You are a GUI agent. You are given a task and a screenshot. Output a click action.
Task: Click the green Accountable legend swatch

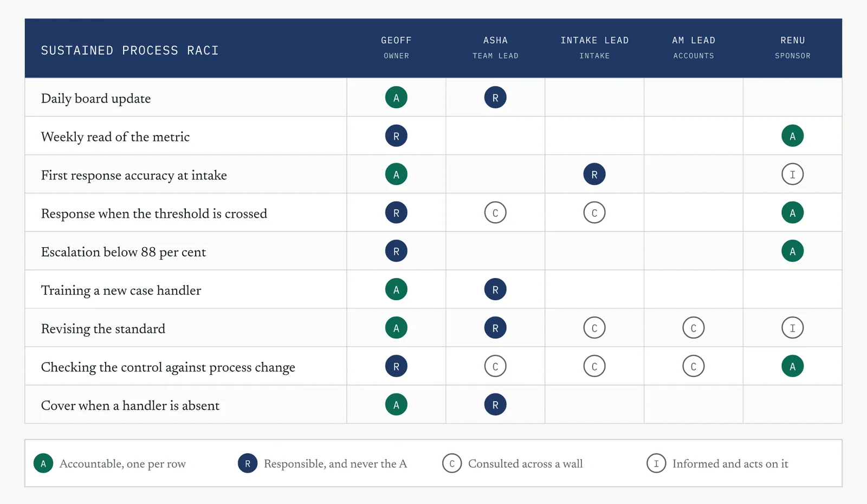click(x=43, y=463)
